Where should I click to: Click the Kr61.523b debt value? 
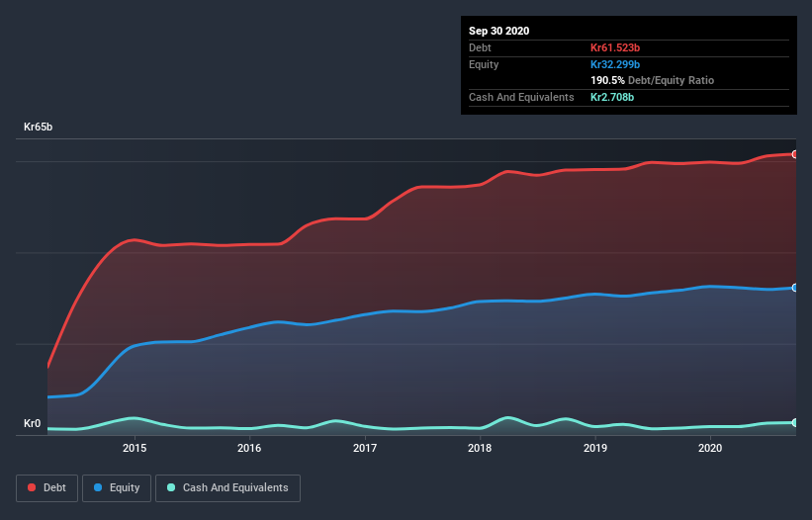coord(615,47)
